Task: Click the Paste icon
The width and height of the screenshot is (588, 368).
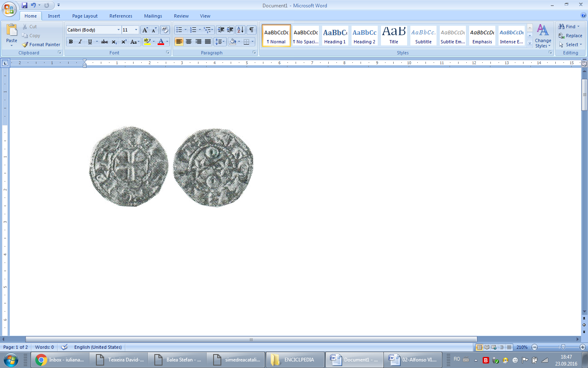Action: [x=11, y=33]
